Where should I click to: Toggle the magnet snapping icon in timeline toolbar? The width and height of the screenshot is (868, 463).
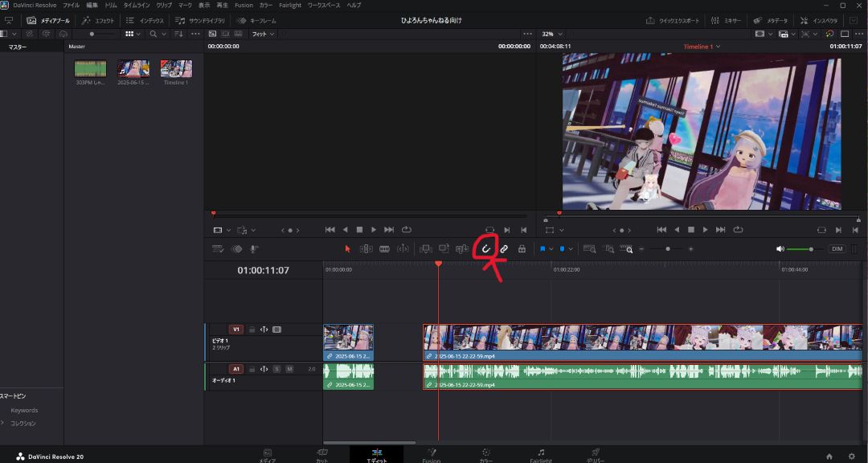(486, 249)
